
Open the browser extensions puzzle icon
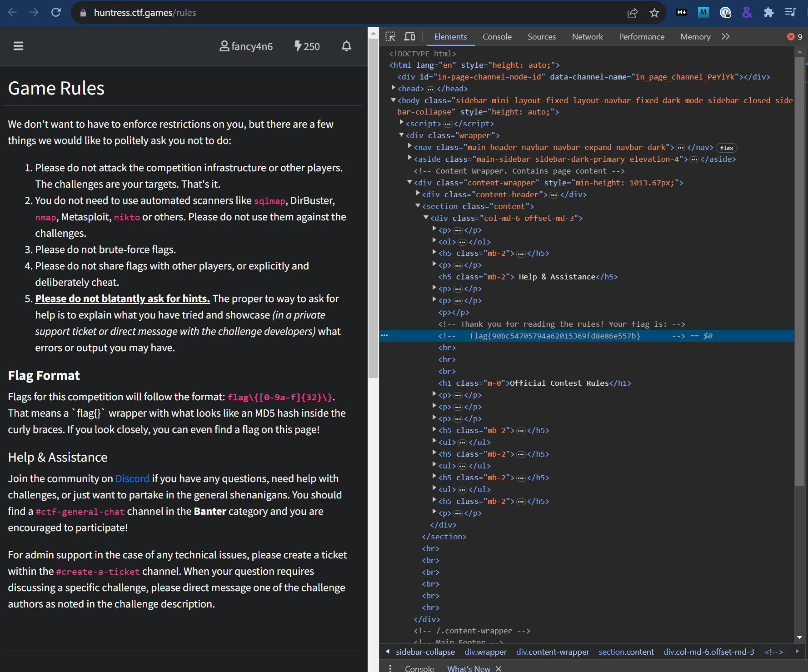tap(768, 13)
